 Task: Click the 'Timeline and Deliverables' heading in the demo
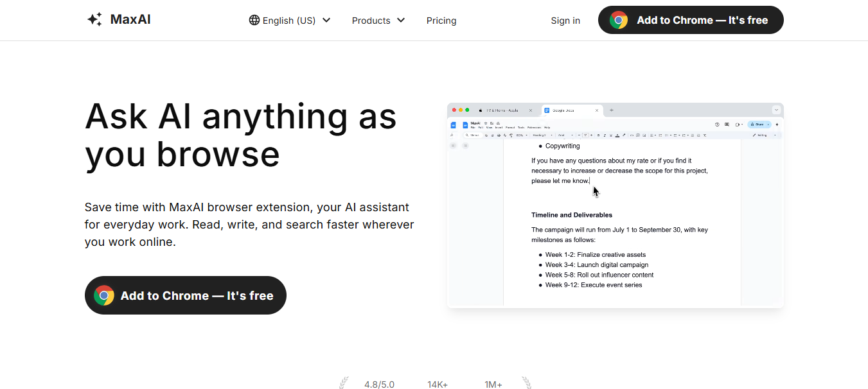pos(572,215)
